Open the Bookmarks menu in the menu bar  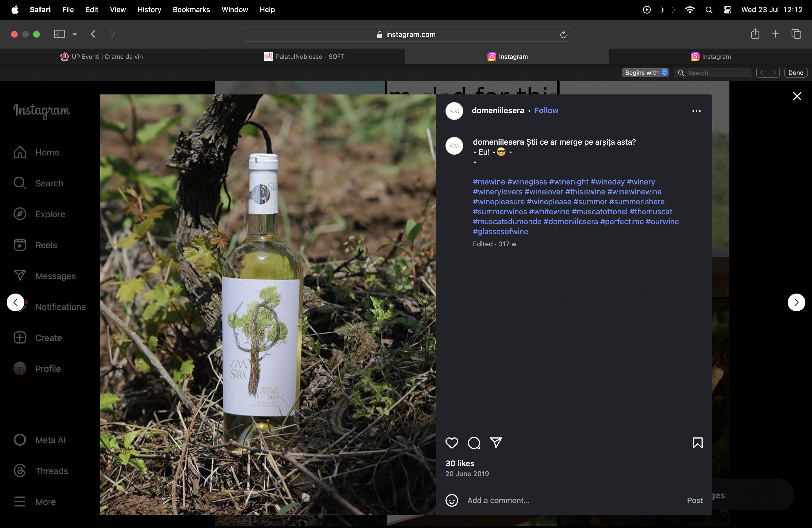(191, 10)
